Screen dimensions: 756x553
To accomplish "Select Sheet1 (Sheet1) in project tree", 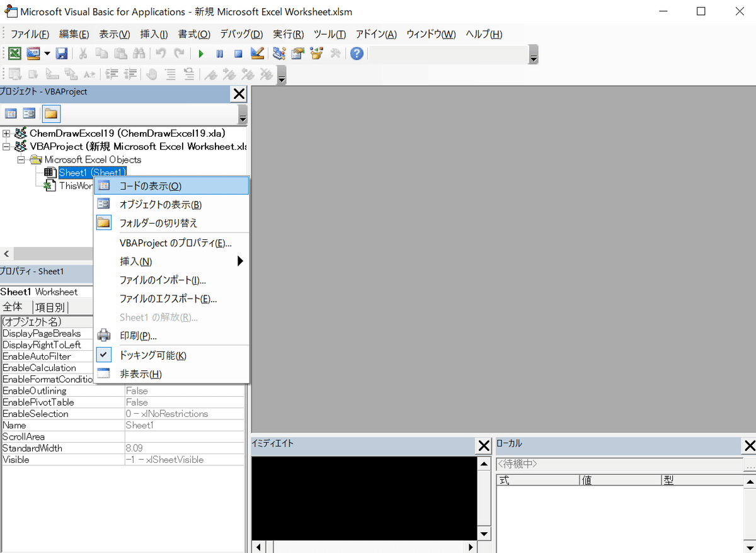I will pos(93,172).
